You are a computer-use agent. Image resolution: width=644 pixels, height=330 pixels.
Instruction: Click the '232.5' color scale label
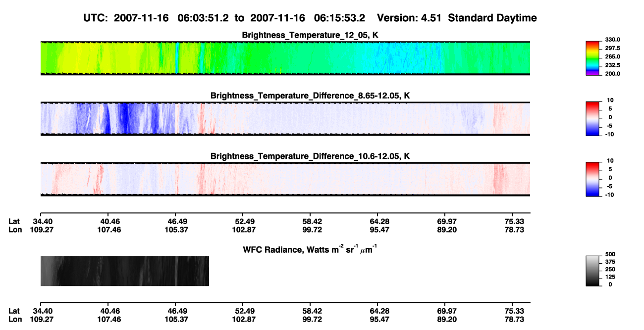tap(613, 65)
